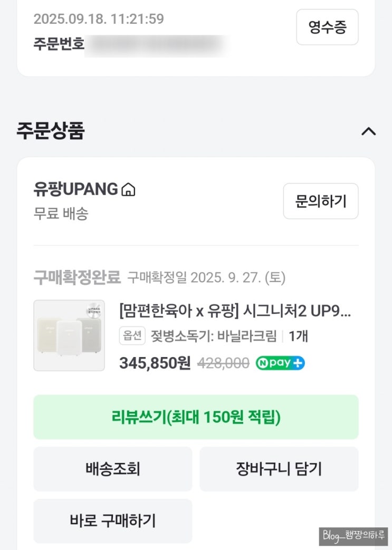Click the Blog watermark logo

point(353,536)
